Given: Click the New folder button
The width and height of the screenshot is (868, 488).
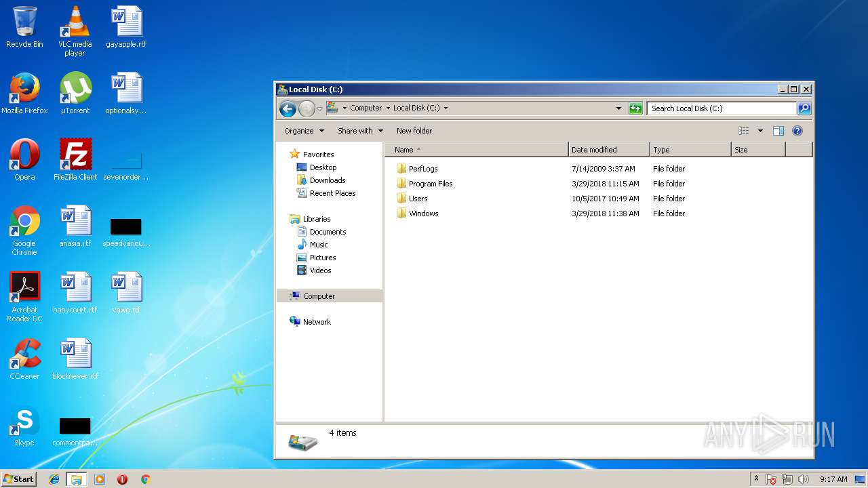Looking at the screenshot, I should (x=414, y=131).
